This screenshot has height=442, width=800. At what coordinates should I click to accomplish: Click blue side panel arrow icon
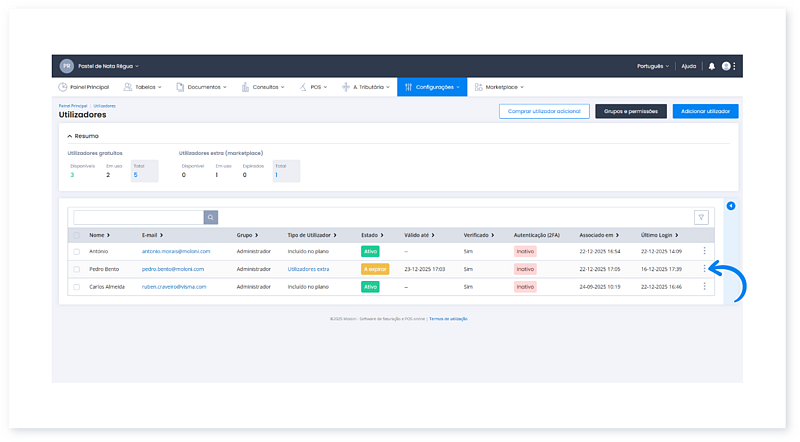pyautogui.click(x=730, y=206)
